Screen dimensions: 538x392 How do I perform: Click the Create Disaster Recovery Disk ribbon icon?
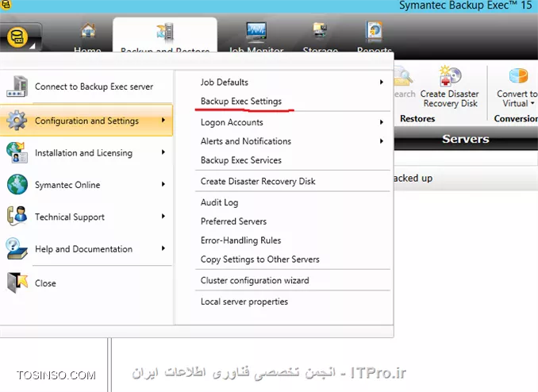pos(451,76)
